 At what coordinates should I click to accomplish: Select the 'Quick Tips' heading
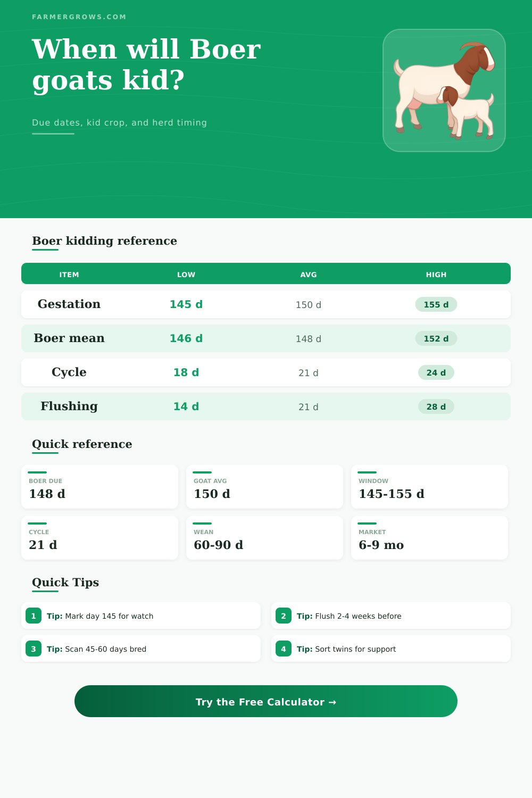tap(65, 583)
